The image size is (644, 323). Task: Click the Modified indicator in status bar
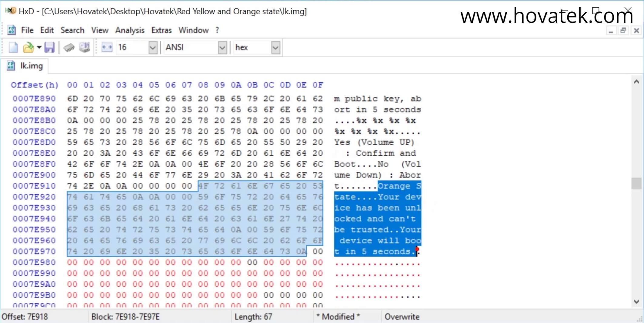coord(337,317)
